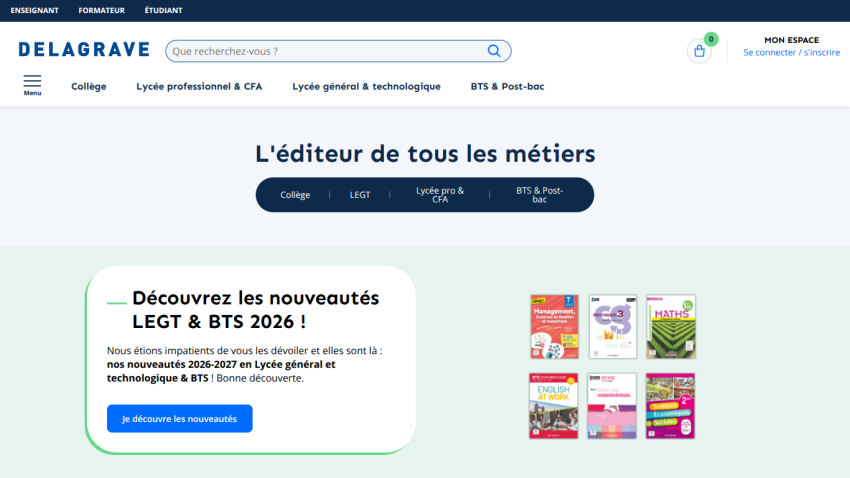
Task: Select the ÉTUDIANT top bar item
Action: [163, 10]
